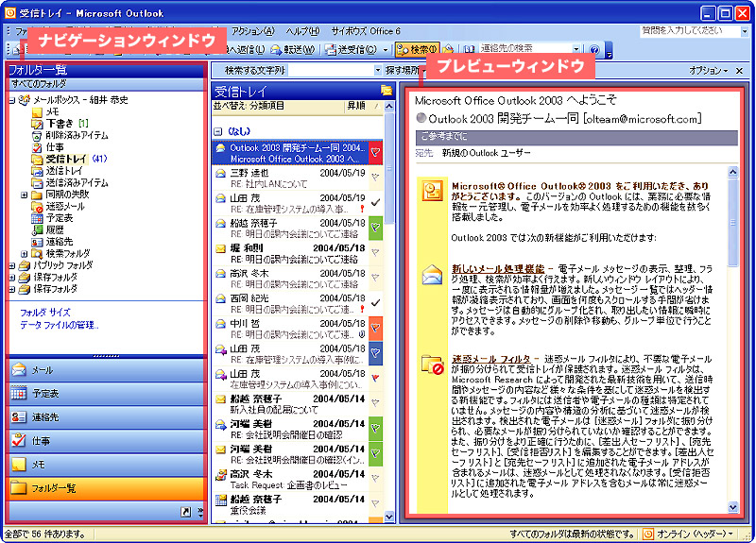Open the ヘルプ(H) menu
Viewport: 756px width, 543px height.
tap(302, 31)
